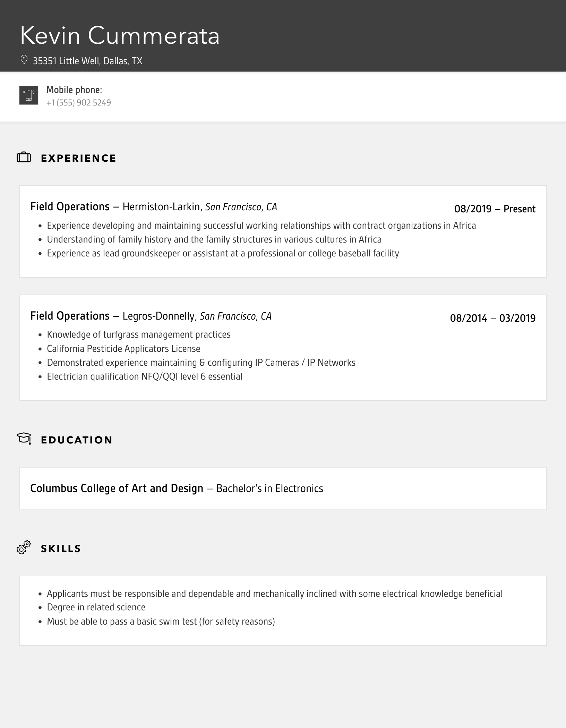The height and width of the screenshot is (728, 566).
Task: Select the Legros-Donnelly Field Operations job title
Action: [70, 316]
